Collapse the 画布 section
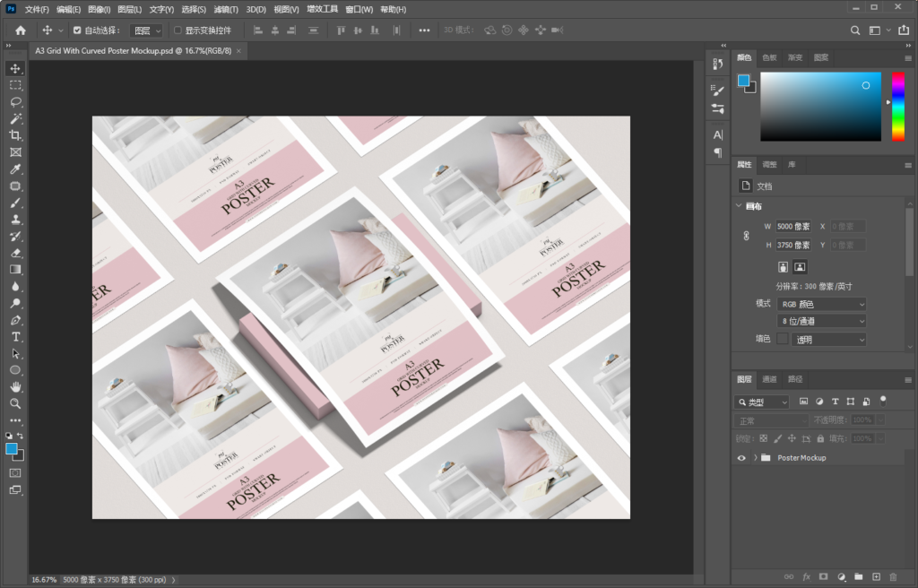 tap(739, 206)
